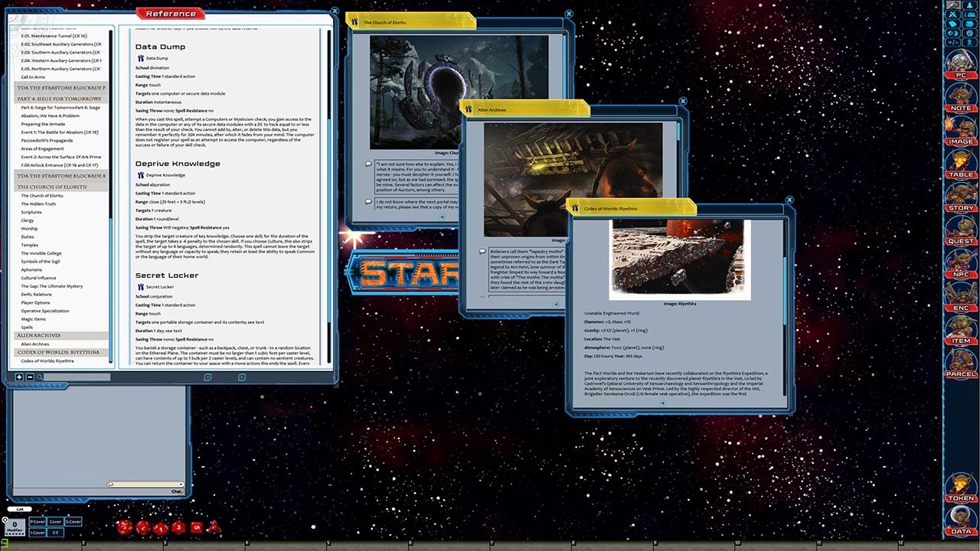Open 'Call to Arms' entry
Screen dimensions: 980x551
pyautogui.click(x=33, y=77)
